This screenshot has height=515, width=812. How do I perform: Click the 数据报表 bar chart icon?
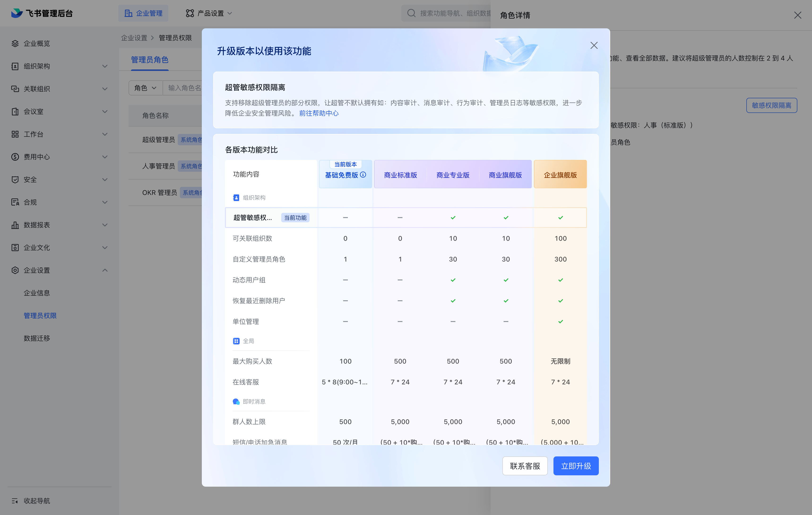coord(15,225)
